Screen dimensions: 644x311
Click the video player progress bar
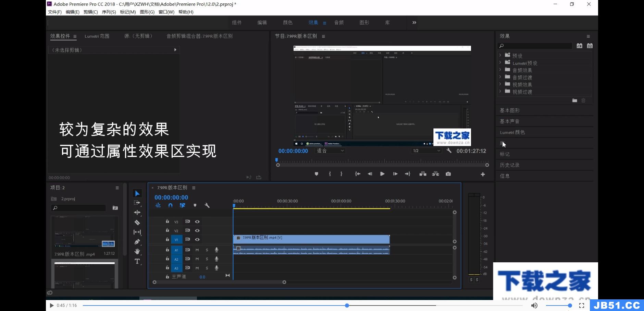pyautogui.click(x=303, y=305)
